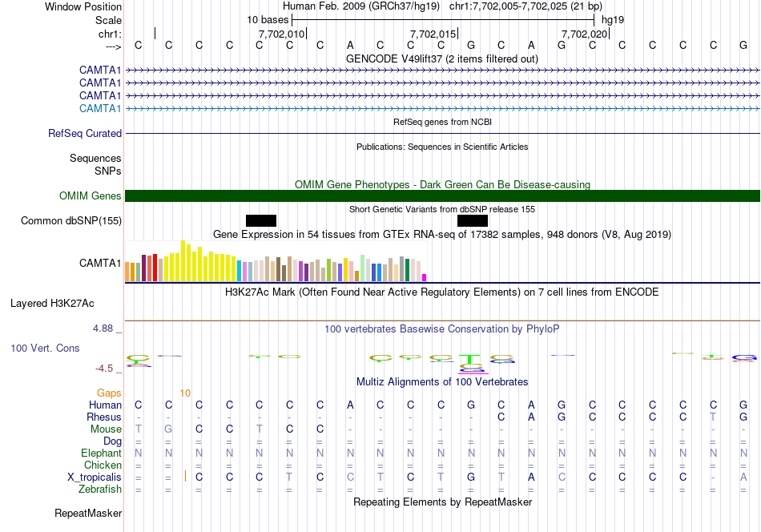The image size is (761, 532).
Task: Click the 7,702,020 position marker
Action: (584, 34)
